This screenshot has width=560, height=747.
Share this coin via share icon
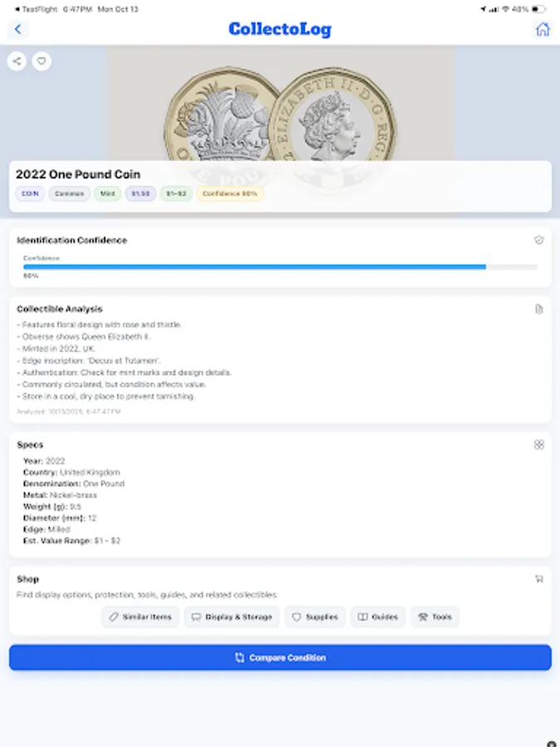17,61
